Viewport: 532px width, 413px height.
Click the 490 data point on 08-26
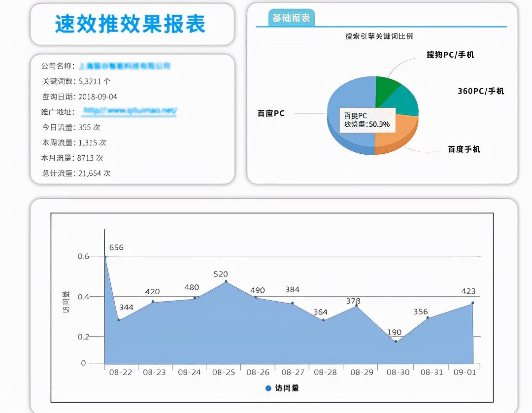tap(256, 297)
